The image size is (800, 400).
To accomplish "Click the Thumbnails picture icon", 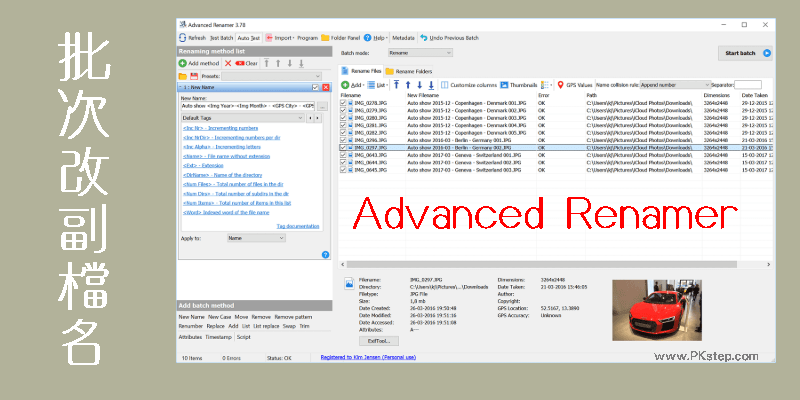I will pyautogui.click(x=504, y=85).
